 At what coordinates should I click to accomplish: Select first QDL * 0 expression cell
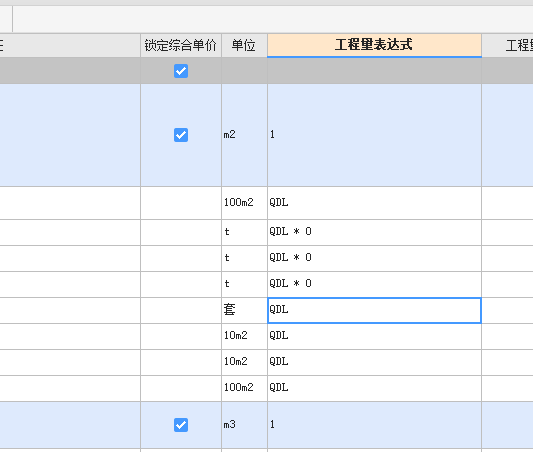pyautogui.click(x=374, y=232)
